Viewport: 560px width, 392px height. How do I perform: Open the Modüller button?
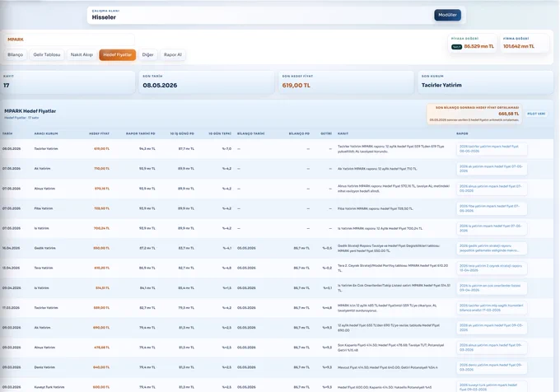447,15
